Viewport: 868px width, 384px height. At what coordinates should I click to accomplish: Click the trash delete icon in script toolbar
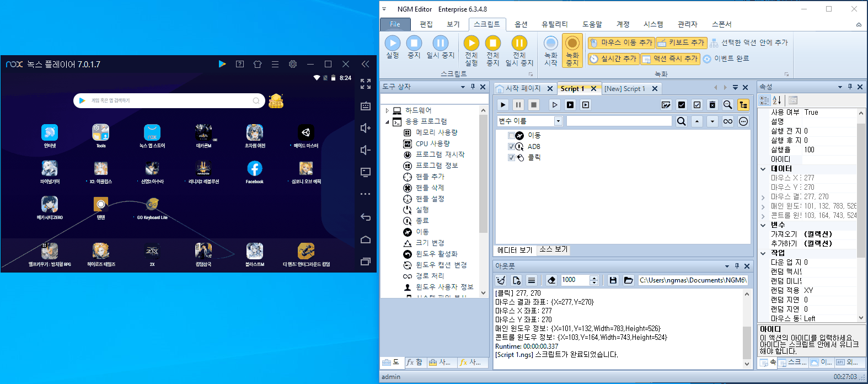click(x=712, y=105)
